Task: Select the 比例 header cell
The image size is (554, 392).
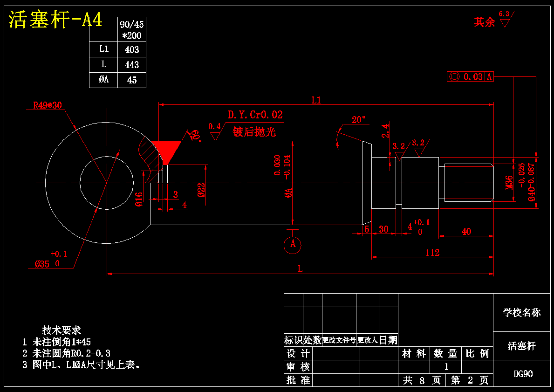Action: (x=477, y=353)
